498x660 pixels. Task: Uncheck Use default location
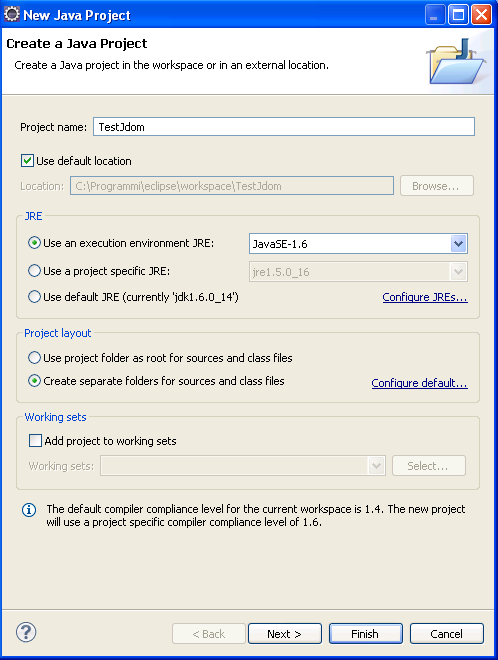(x=27, y=161)
